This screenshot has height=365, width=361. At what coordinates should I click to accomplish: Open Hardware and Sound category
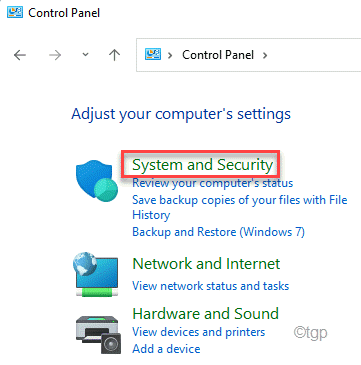click(x=206, y=314)
